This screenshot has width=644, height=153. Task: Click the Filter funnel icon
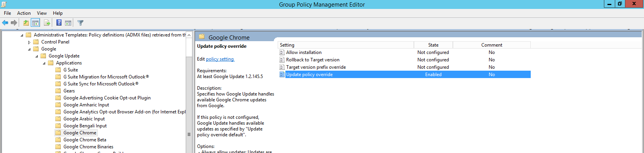[81, 23]
